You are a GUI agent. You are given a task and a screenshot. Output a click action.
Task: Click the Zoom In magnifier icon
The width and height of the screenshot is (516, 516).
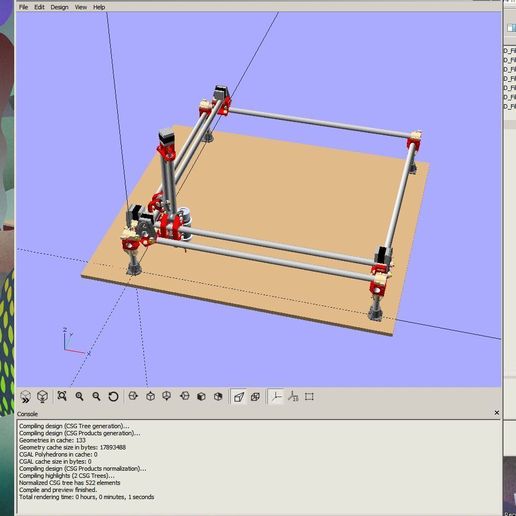79,396
